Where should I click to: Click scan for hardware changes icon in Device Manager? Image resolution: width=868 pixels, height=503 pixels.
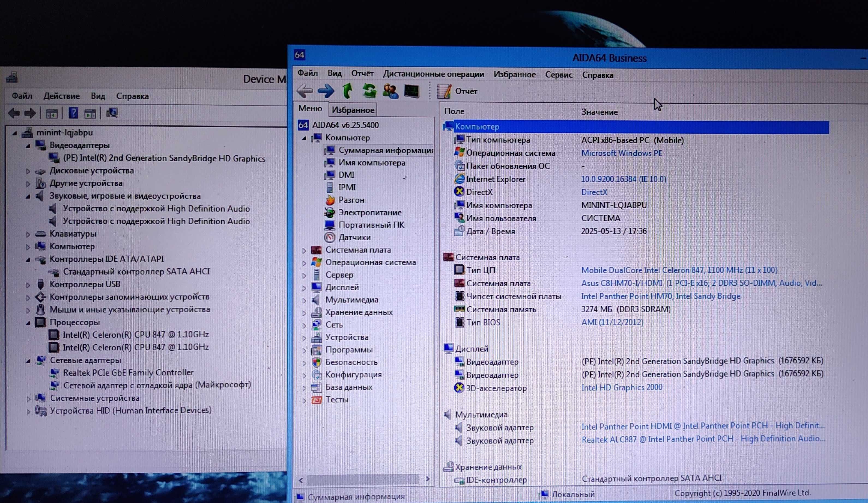[112, 113]
